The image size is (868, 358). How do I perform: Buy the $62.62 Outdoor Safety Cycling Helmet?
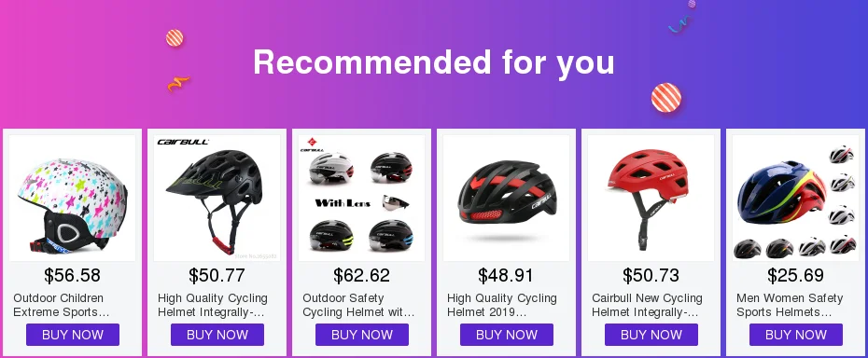(x=362, y=335)
